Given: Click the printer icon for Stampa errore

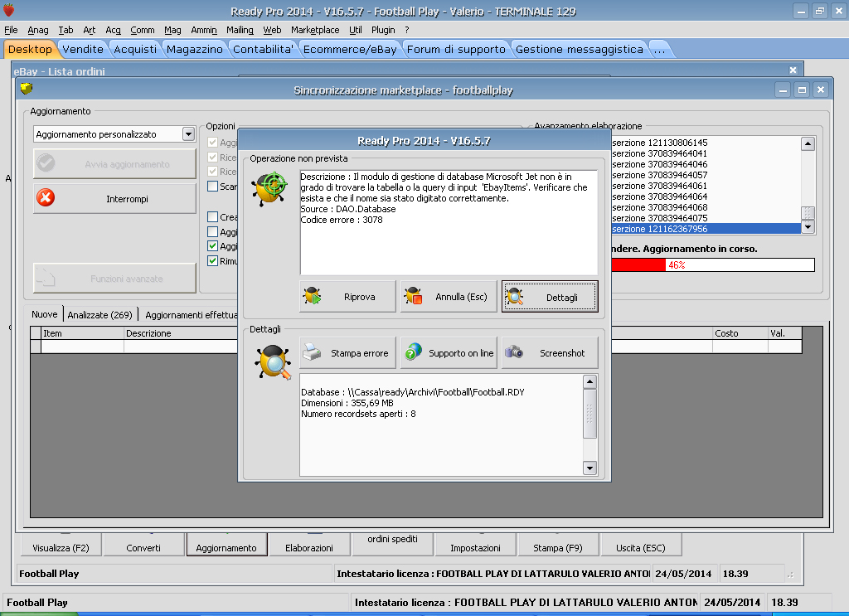Looking at the screenshot, I should 312,352.
